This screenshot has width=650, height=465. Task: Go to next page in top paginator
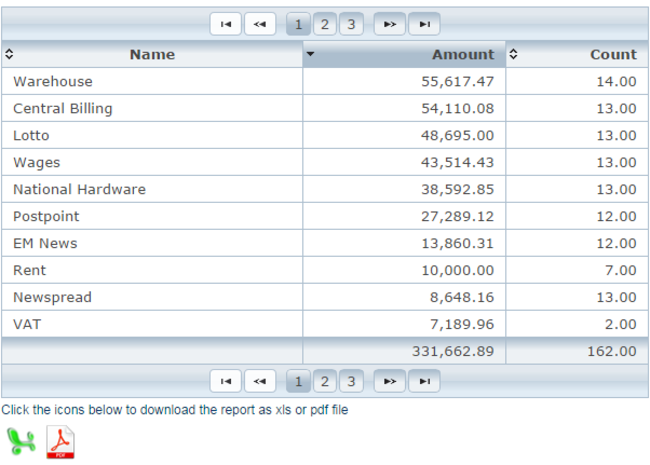[x=390, y=24]
